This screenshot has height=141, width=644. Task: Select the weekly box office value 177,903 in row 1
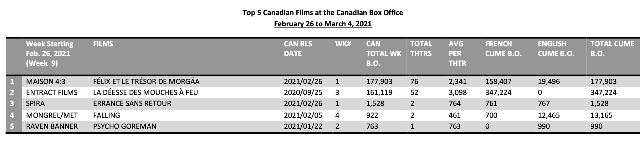coord(379,82)
